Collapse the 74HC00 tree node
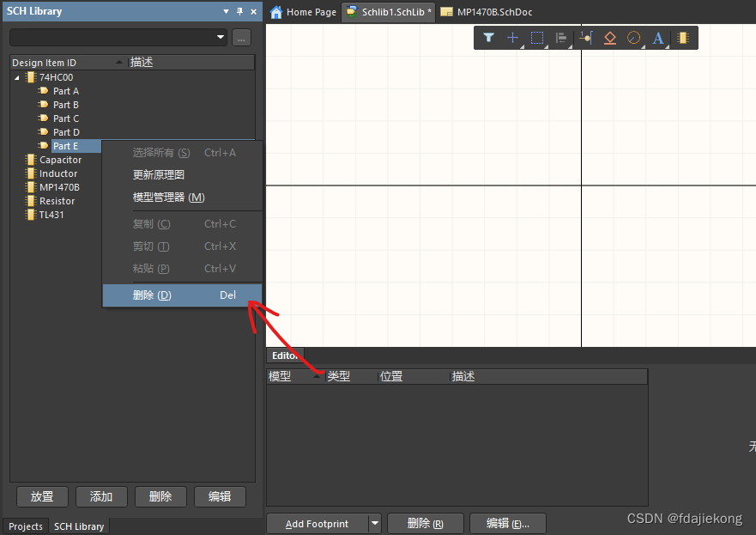 point(17,77)
